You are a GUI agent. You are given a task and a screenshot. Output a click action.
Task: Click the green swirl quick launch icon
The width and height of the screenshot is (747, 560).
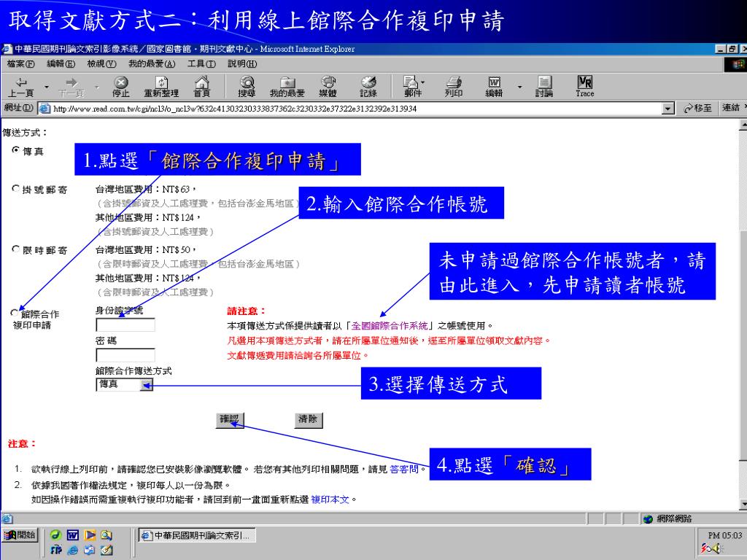(x=55, y=535)
